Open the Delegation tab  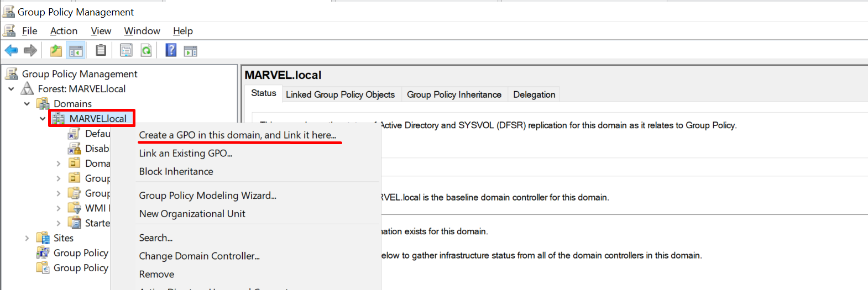[x=534, y=94]
